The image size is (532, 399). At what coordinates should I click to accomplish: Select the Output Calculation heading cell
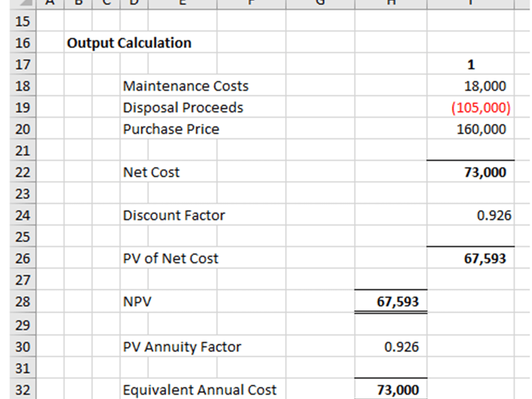click(129, 43)
